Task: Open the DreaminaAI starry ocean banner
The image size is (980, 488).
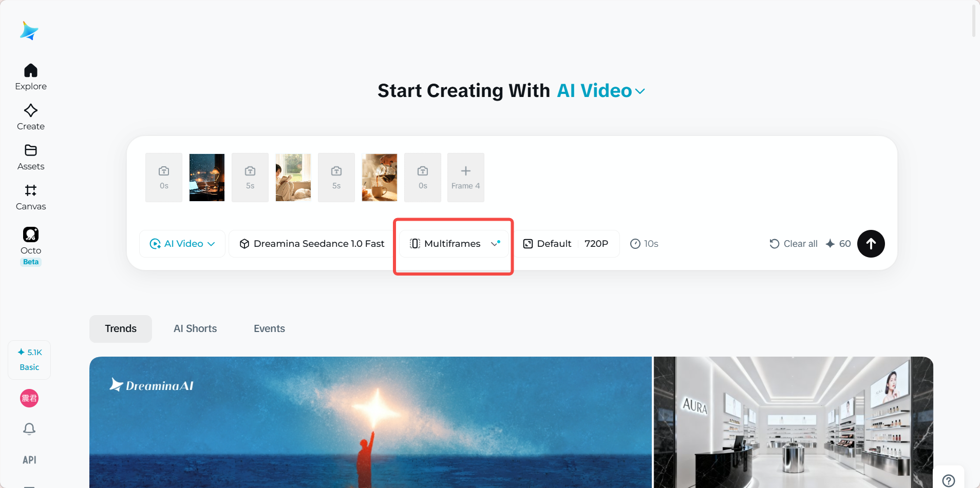Action: pyautogui.click(x=370, y=422)
